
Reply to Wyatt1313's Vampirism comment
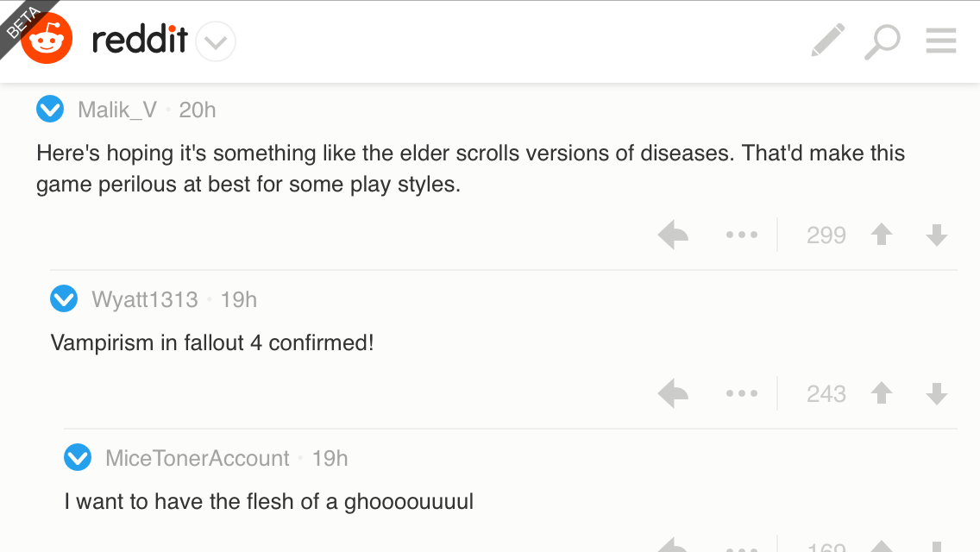(x=673, y=393)
